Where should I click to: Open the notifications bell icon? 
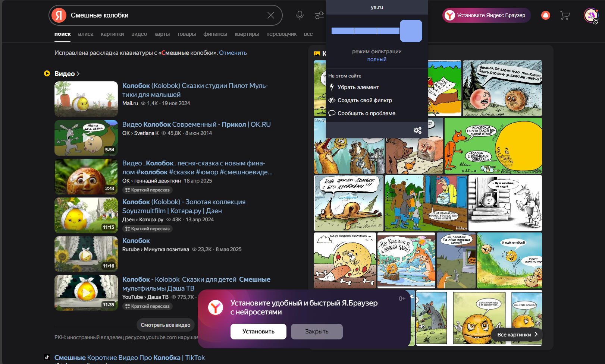point(546,15)
